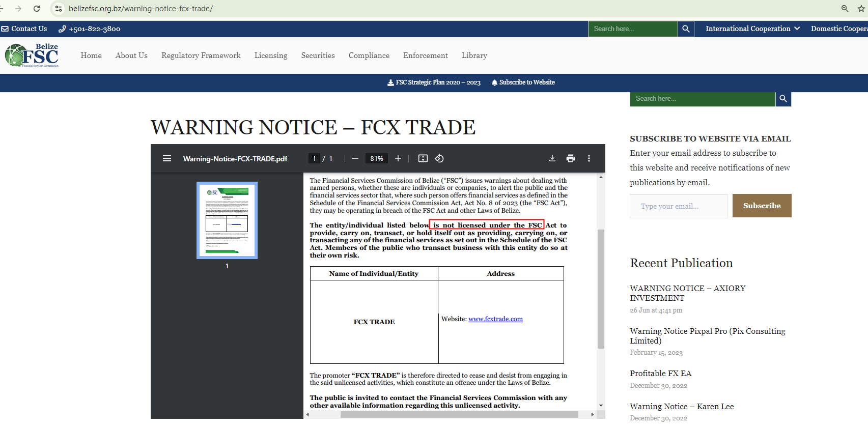The image size is (868, 427).
Task: Click the Warning-Notice-FCX-TRADE.pdf filename
Action: pos(235,159)
